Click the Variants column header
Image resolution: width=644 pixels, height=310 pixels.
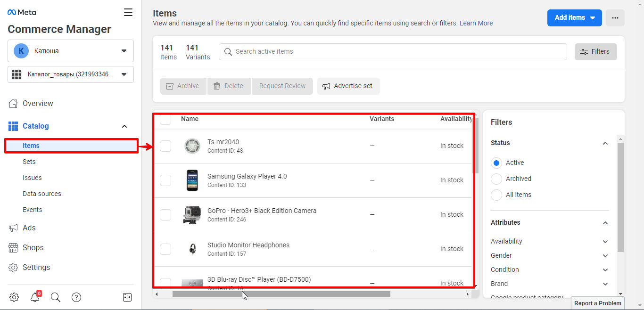pyautogui.click(x=382, y=119)
